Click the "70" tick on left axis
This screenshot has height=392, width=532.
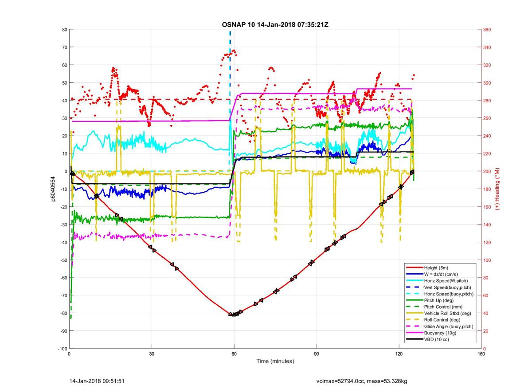[64, 47]
